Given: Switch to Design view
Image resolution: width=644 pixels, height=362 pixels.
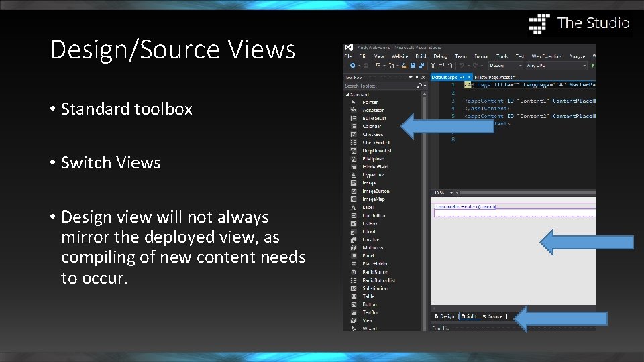Looking at the screenshot, I should click(444, 316).
